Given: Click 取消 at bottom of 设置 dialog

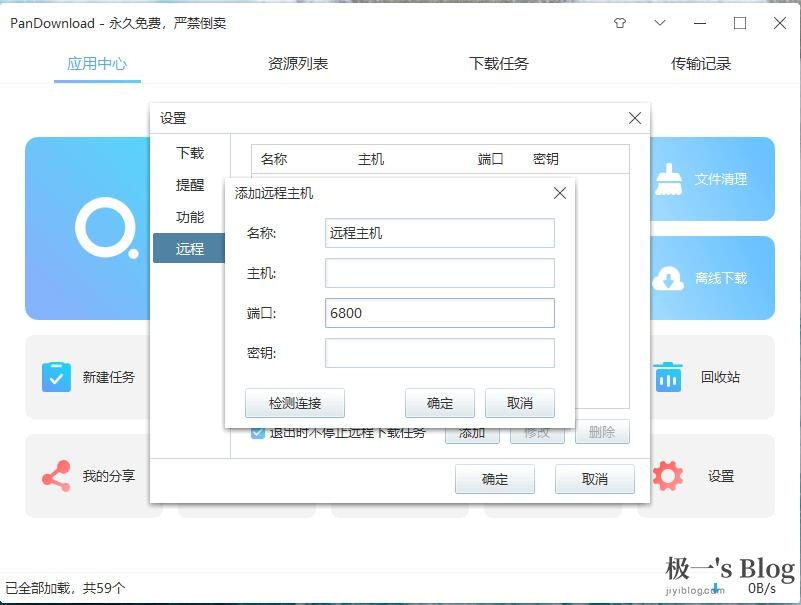Looking at the screenshot, I should (x=595, y=479).
